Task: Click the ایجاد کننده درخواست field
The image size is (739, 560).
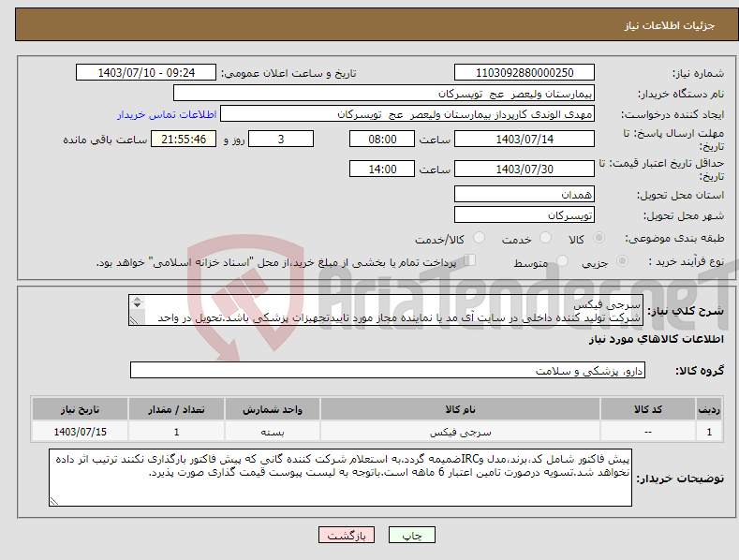Action: tap(407, 113)
